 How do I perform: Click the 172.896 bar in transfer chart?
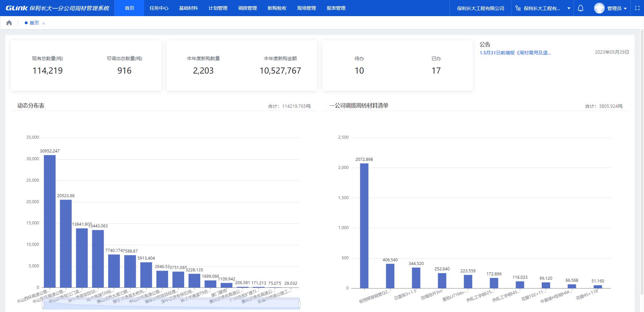494,283
